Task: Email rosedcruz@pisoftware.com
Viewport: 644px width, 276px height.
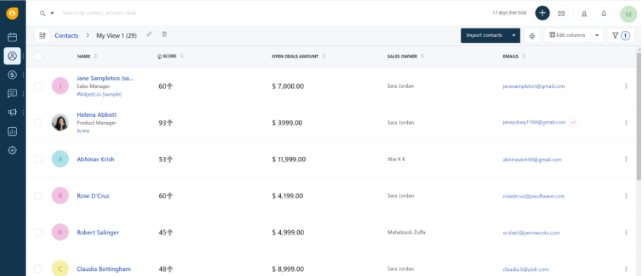Action: [534, 196]
